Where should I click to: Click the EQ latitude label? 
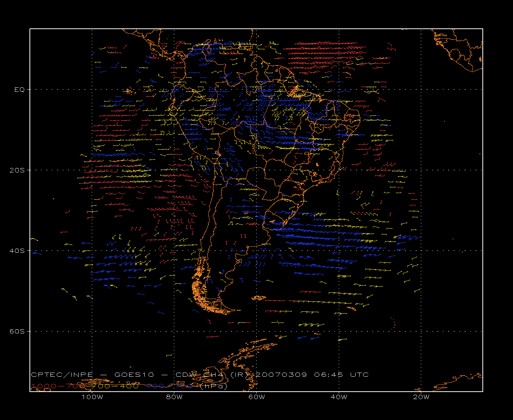click(x=19, y=90)
